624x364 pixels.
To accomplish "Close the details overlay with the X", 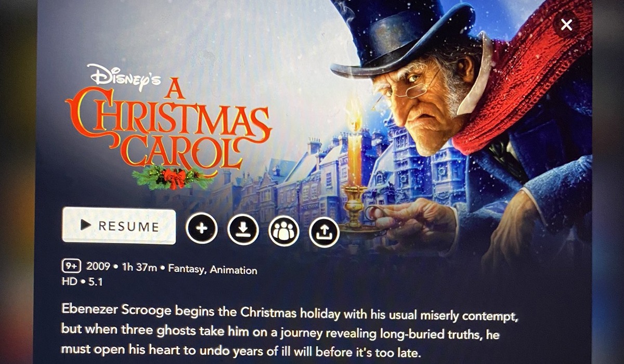I will (566, 24).
